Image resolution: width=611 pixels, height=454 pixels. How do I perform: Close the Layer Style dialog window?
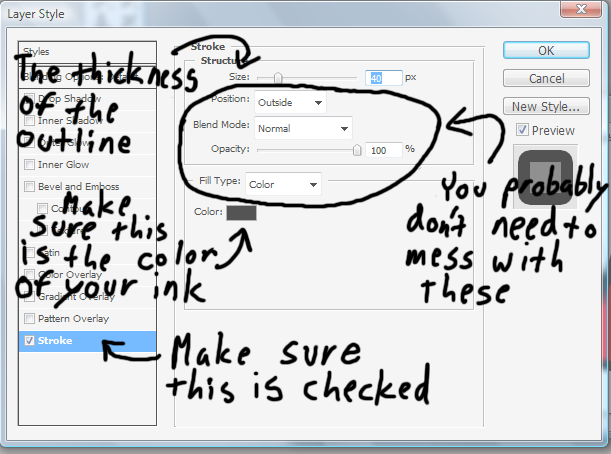[584, 12]
